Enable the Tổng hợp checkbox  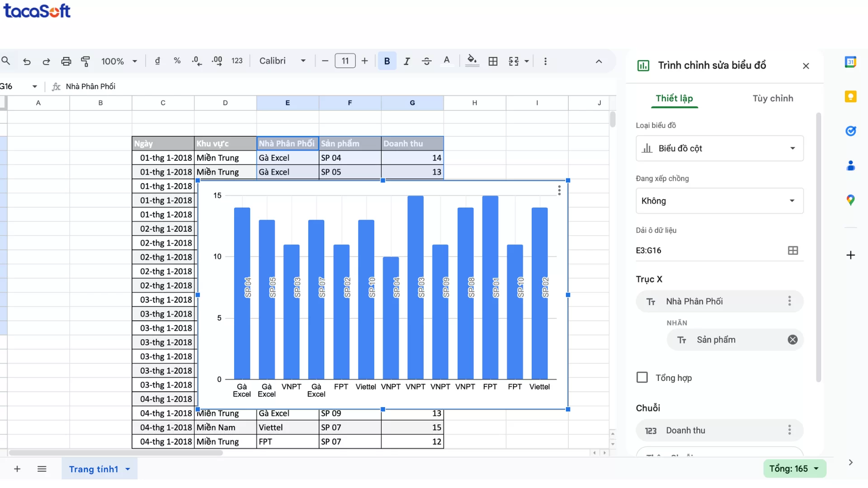click(642, 377)
